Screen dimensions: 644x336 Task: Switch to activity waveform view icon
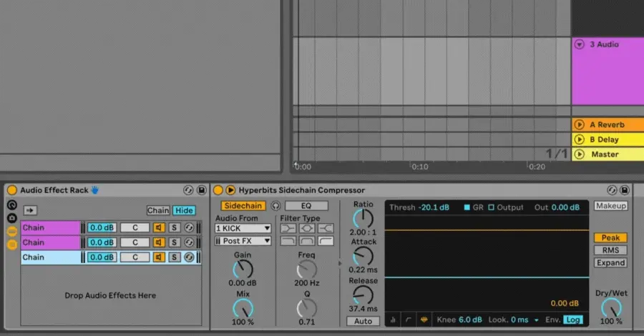424,320
